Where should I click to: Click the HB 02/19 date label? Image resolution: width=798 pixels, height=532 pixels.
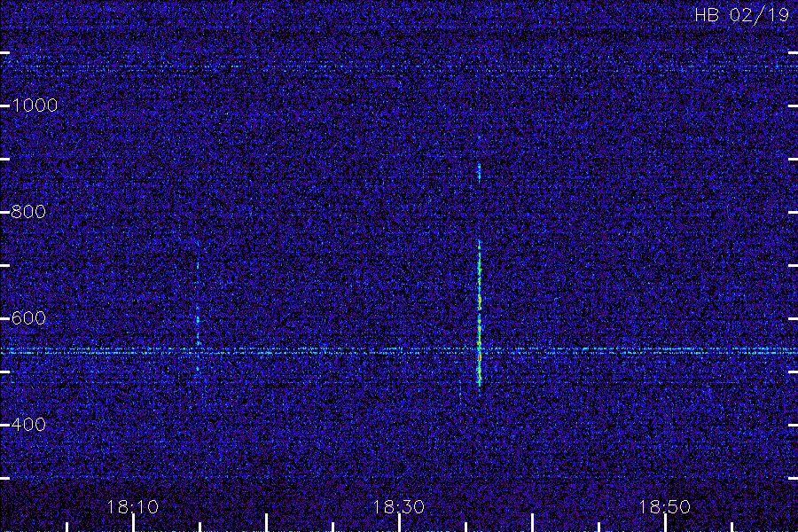[742, 15]
